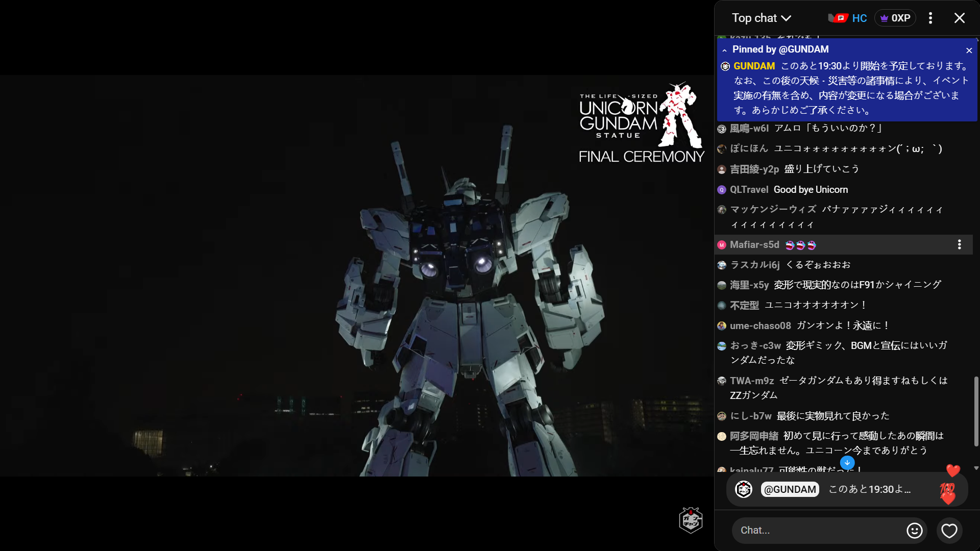Click avatar of user にし-b7w
The image size is (980, 551).
coord(722,416)
